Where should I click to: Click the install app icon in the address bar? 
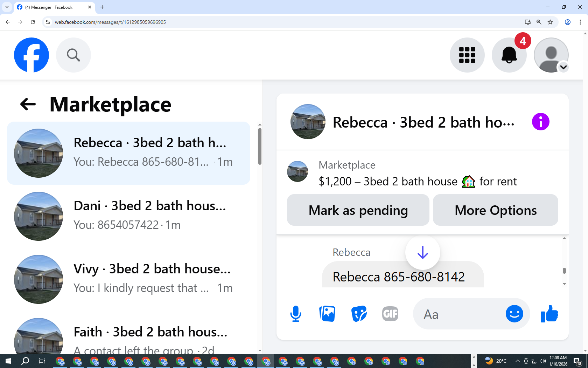coord(528,22)
